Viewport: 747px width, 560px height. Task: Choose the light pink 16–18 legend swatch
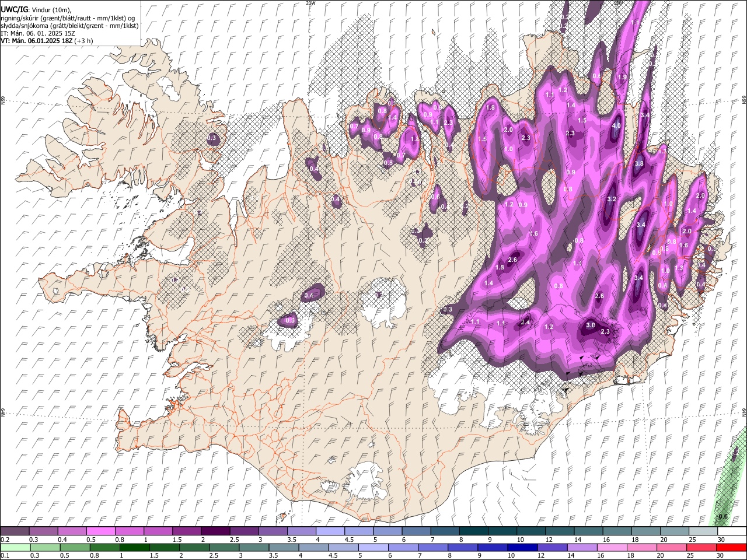tap(611, 548)
